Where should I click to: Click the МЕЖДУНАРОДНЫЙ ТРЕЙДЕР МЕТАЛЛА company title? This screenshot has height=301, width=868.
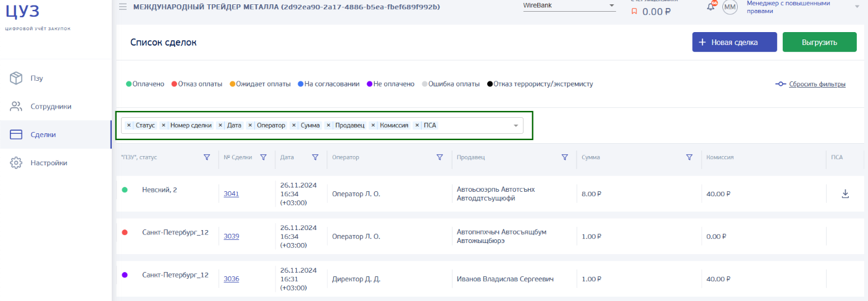tap(286, 7)
